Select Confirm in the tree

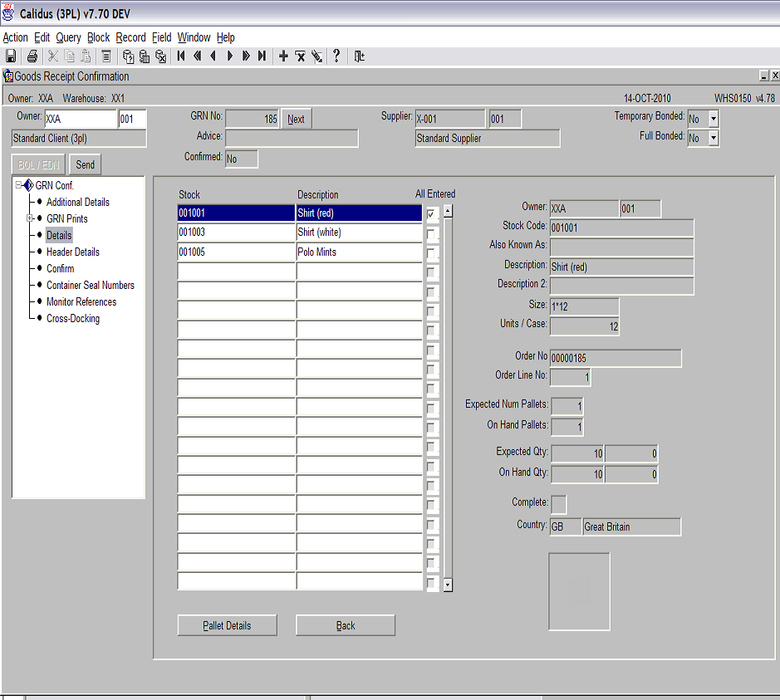point(60,268)
